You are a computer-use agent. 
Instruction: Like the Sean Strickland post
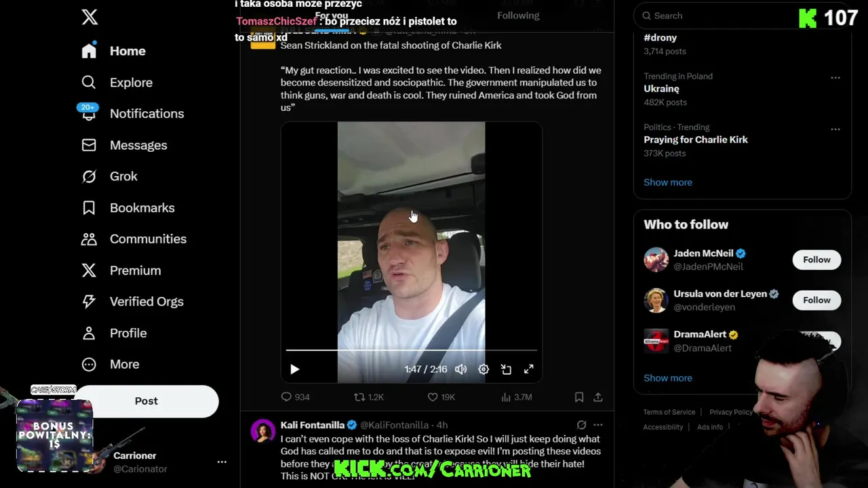(x=441, y=397)
